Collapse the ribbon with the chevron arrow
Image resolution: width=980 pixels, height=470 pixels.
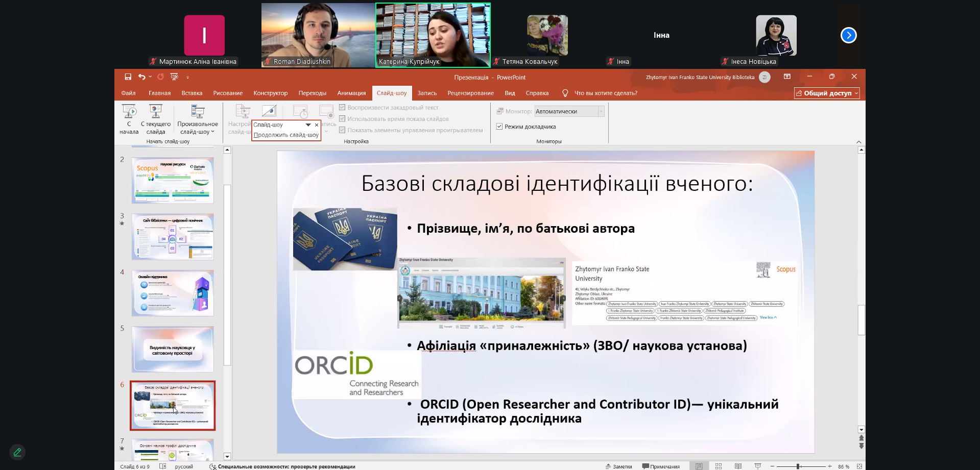(858, 142)
